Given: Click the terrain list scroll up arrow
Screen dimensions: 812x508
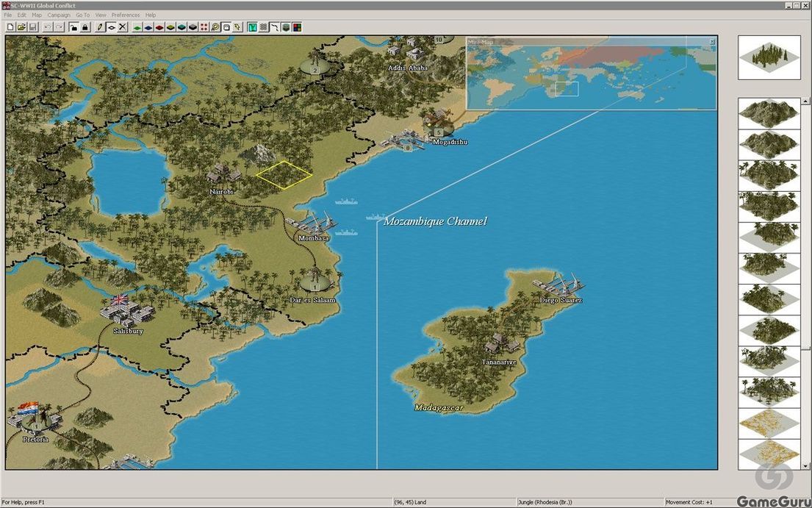Looking at the screenshot, I should (806, 101).
